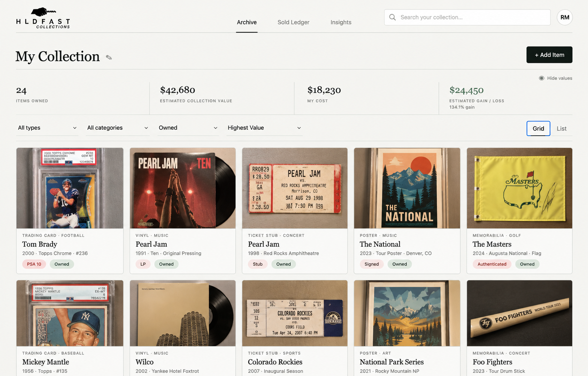Click the HLDFAST Collections logo
588x376 pixels.
[43, 18]
